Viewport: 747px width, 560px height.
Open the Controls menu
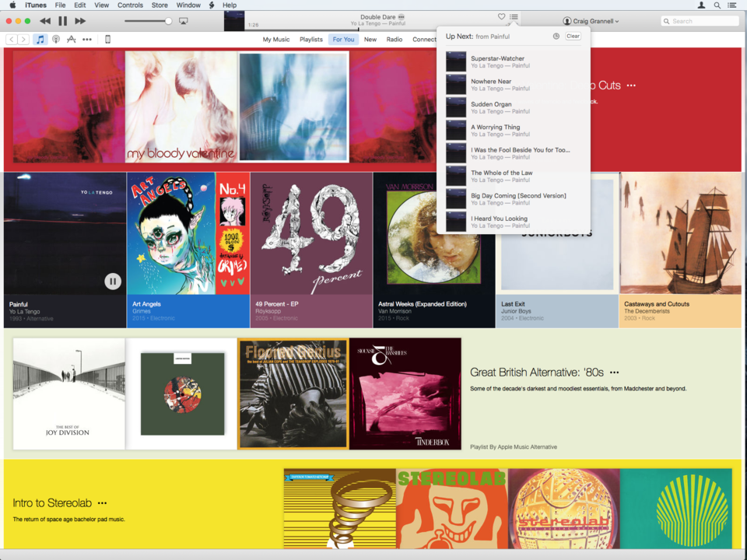click(130, 5)
